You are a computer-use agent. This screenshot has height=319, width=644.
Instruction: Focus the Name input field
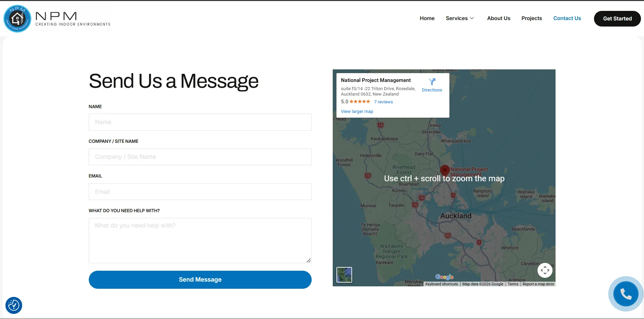[200, 122]
